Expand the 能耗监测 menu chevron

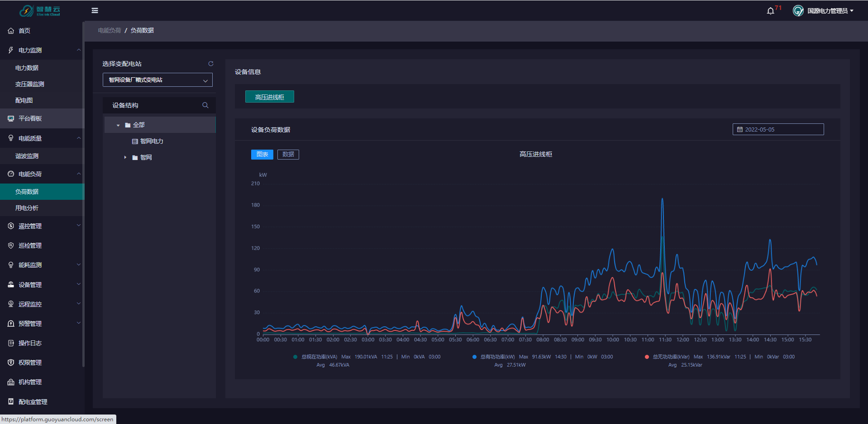pos(79,265)
